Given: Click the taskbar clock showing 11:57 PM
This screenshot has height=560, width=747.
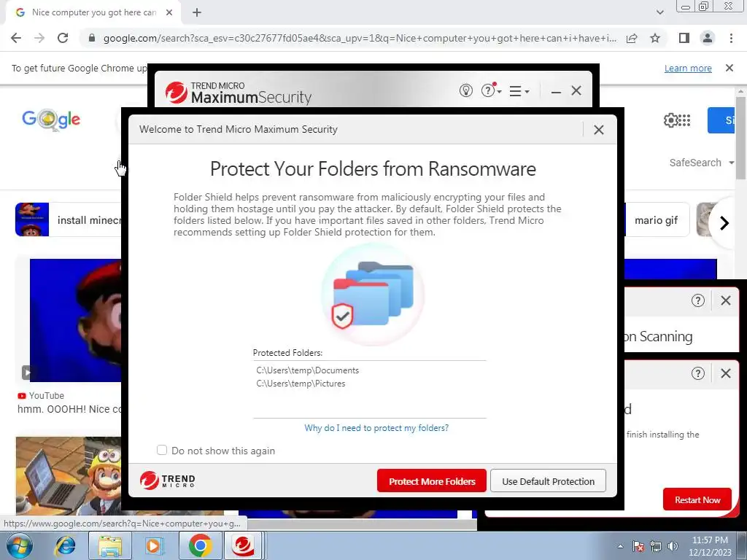Looking at the screenshot, I should [x=709, y=546].
